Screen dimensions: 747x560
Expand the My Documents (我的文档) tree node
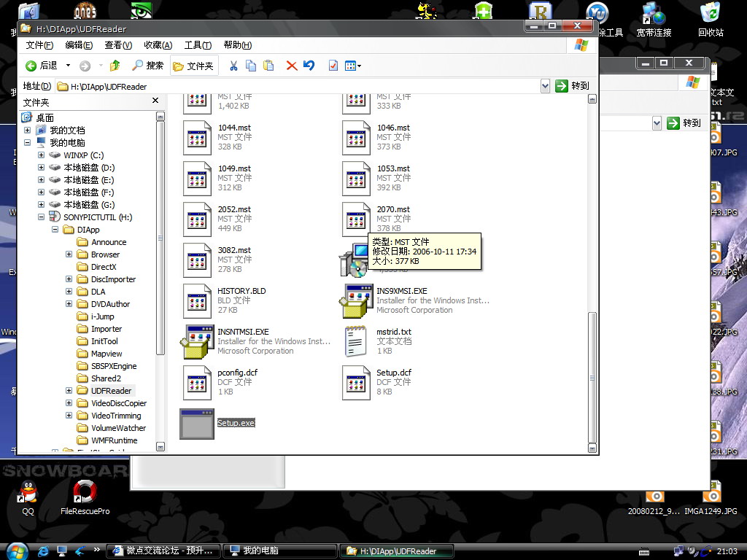[x=27, y=130]
